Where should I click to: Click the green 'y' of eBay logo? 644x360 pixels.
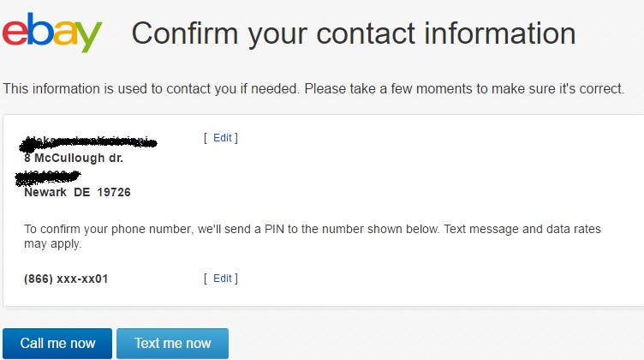[89, 37]
